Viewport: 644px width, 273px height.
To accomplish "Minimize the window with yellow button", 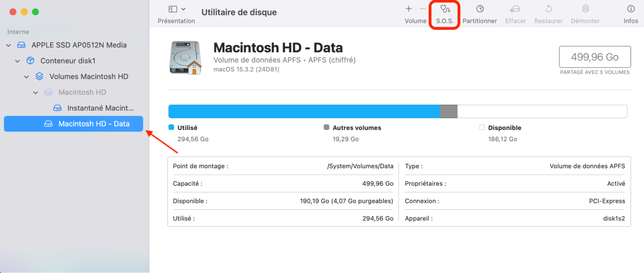I will 24,12.
